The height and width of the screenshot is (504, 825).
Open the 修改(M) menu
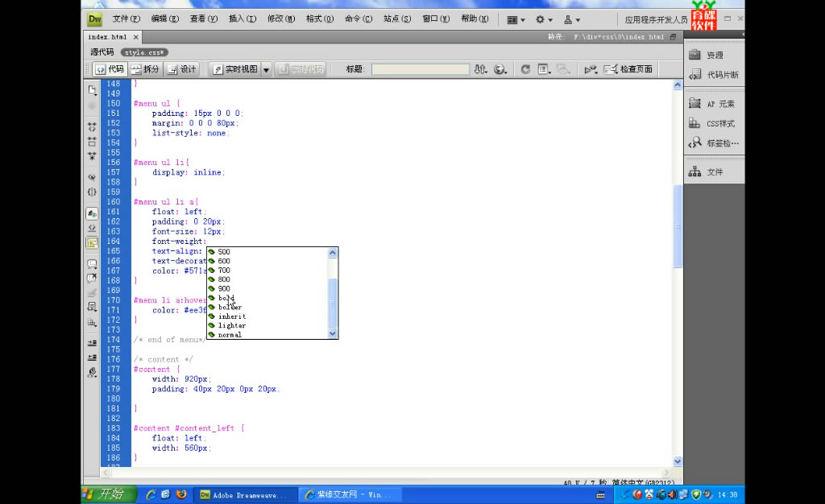tap(281, 19)
